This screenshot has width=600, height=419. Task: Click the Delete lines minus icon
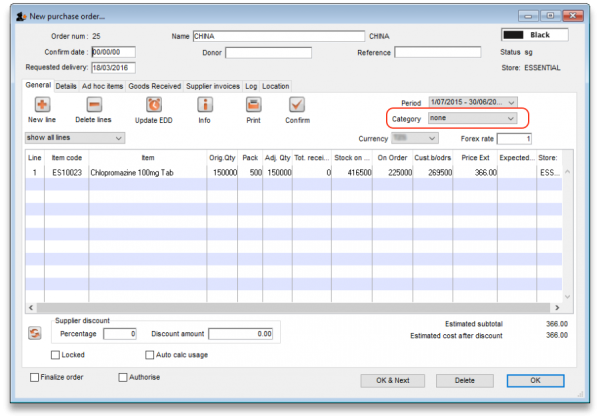click(93, 104)
